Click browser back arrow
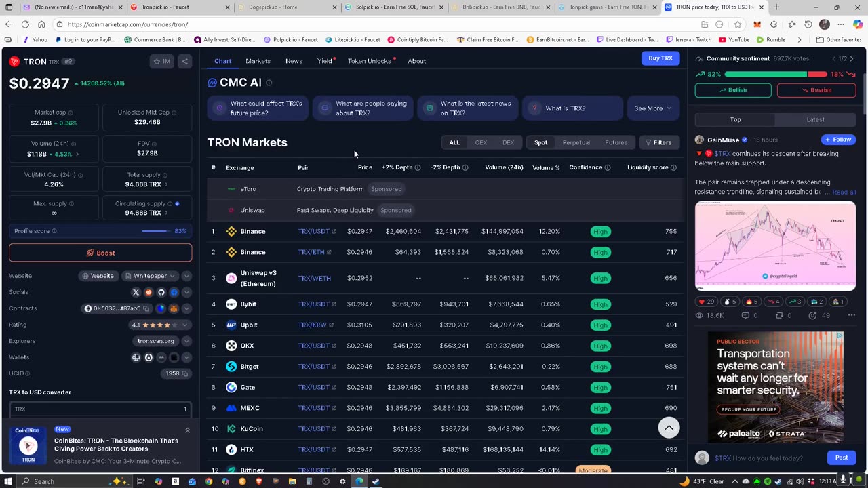Screen dimensions: 868x488 point(9,24)
